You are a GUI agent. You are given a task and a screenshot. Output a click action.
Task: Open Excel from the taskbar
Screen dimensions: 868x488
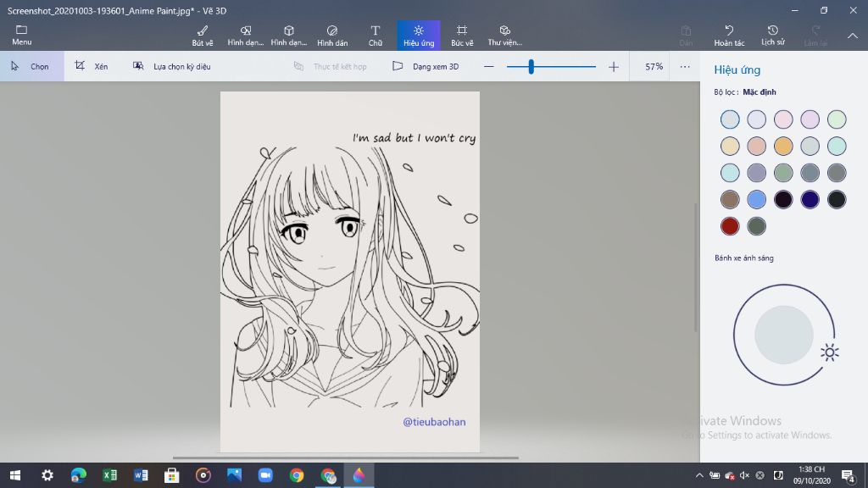coord(109,475)
